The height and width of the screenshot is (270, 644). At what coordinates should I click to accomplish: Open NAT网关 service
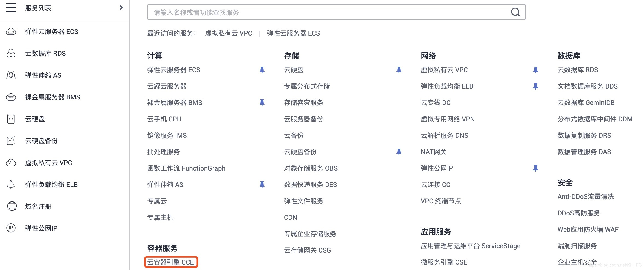(434, 152)
